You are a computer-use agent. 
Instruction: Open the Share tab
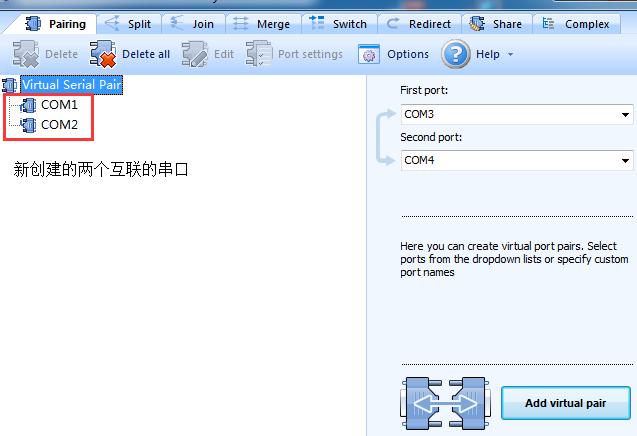click(x=496, y=24)
